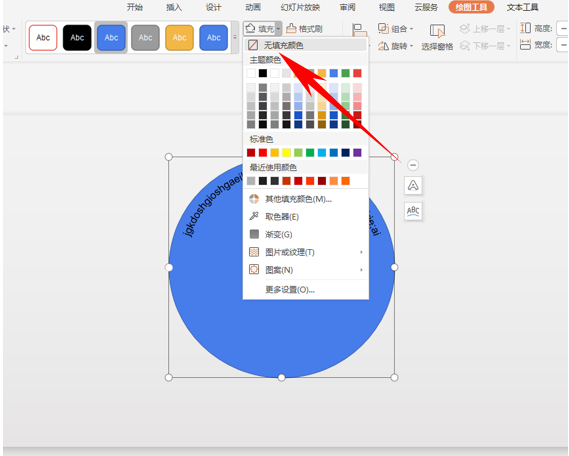The height and width of the screenshot is (456, 569).
Task: Click the 图片或纹理 texture icon
Action: point(254,252)
